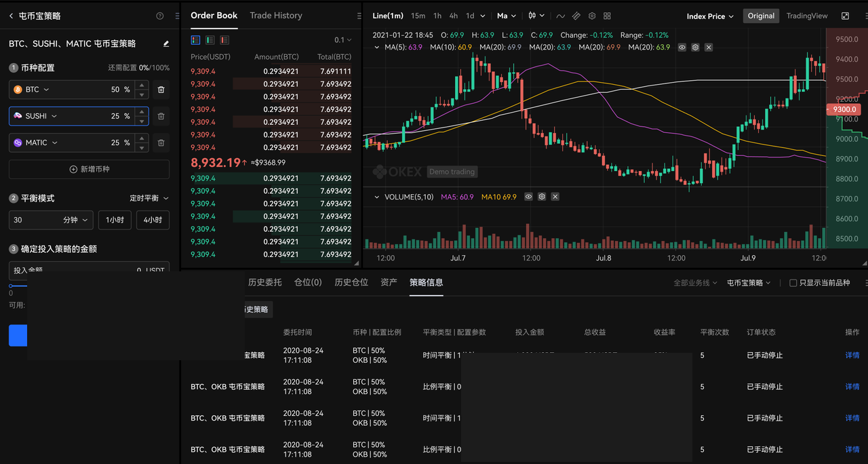Image resolution: width=868 pixels, height=464 pixels.
Task: Decrease the MATIC percentage with down arrow
Action: pos(141,147)
